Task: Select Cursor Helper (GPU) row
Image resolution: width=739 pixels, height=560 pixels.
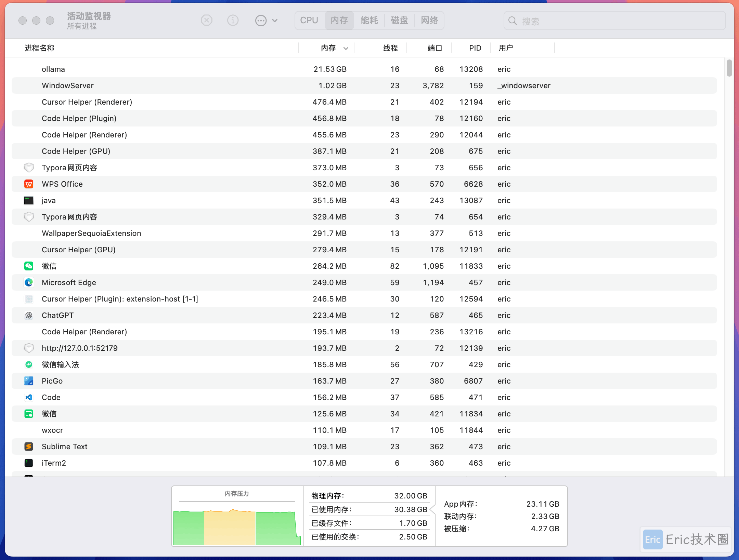Action: pos(364,250)
